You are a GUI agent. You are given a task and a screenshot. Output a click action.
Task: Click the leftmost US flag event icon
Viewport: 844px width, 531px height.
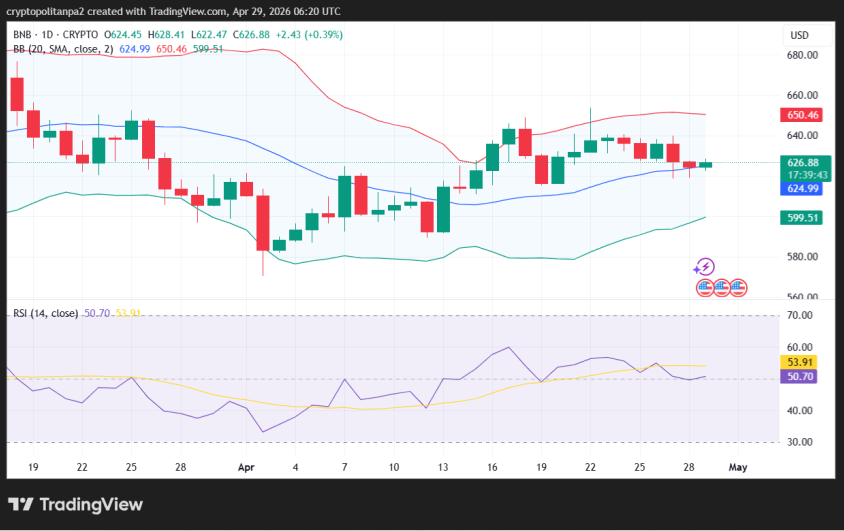(704, 288)
